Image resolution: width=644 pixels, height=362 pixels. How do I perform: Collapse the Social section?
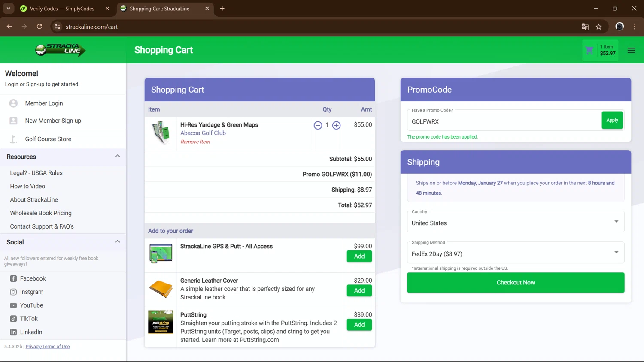point(118,241)
